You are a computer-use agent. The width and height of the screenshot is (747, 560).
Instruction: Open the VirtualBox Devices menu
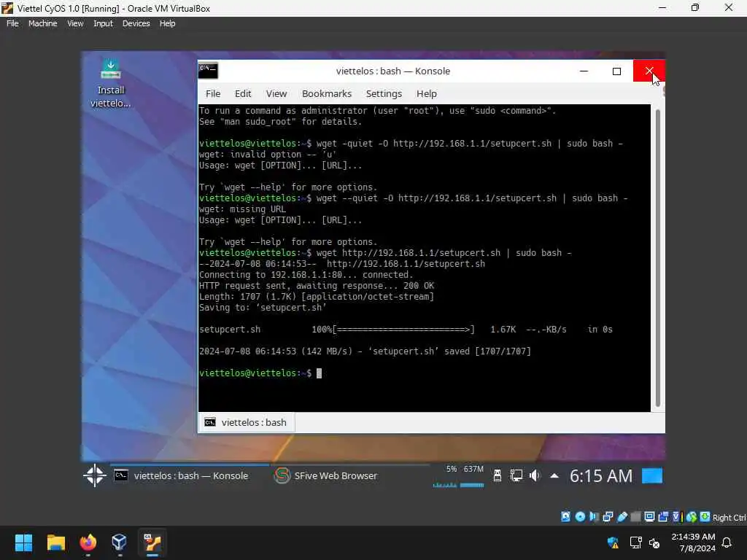(x=136, y=23)
